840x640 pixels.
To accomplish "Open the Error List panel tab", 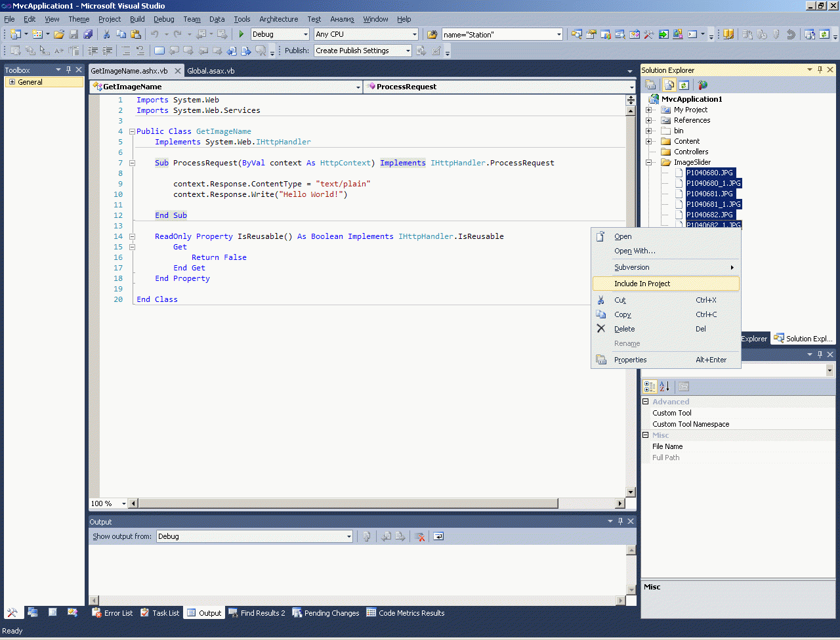I will (112, 613).
